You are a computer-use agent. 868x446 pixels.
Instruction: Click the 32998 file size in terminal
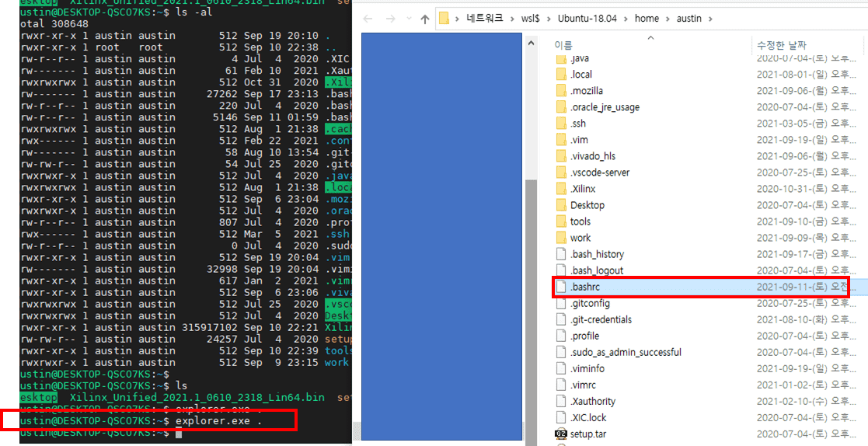[222, 269]
